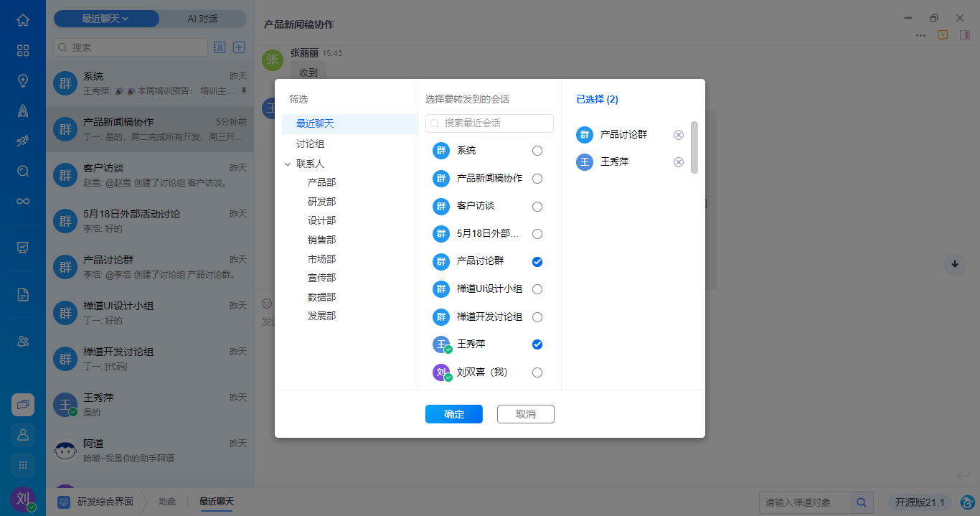Image resolution: width=980 pixels, height=516 pixels.
Task: Remove 王秀萍 from selected list
Action: click(679, 162)
